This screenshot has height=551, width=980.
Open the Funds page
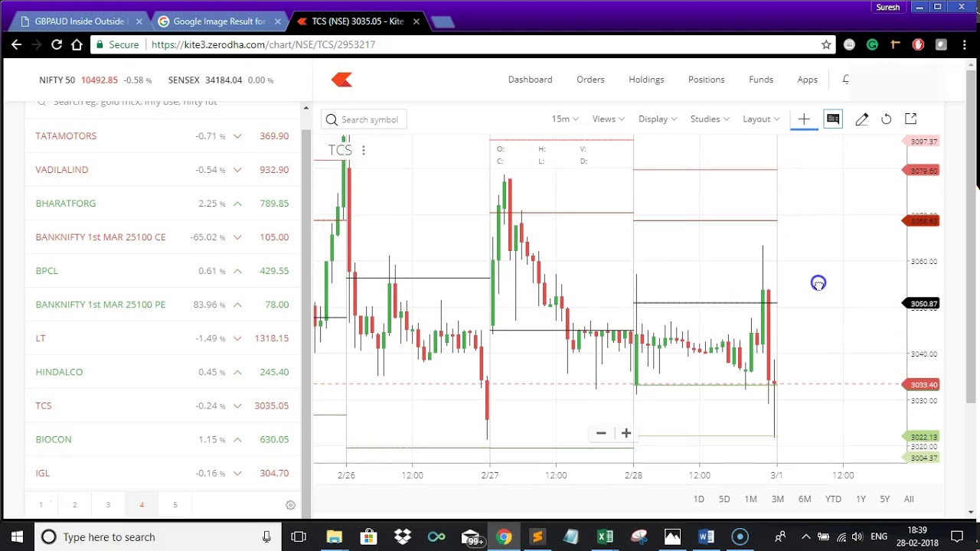click(761, 80)
